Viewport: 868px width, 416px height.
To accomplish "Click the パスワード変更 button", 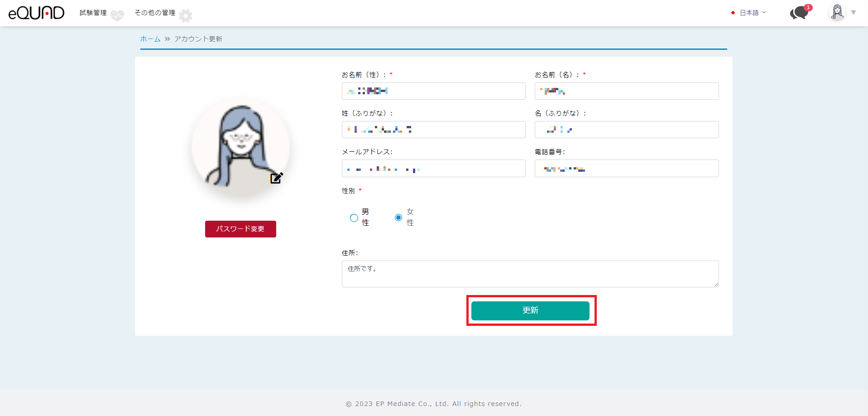I will point(240,229).
